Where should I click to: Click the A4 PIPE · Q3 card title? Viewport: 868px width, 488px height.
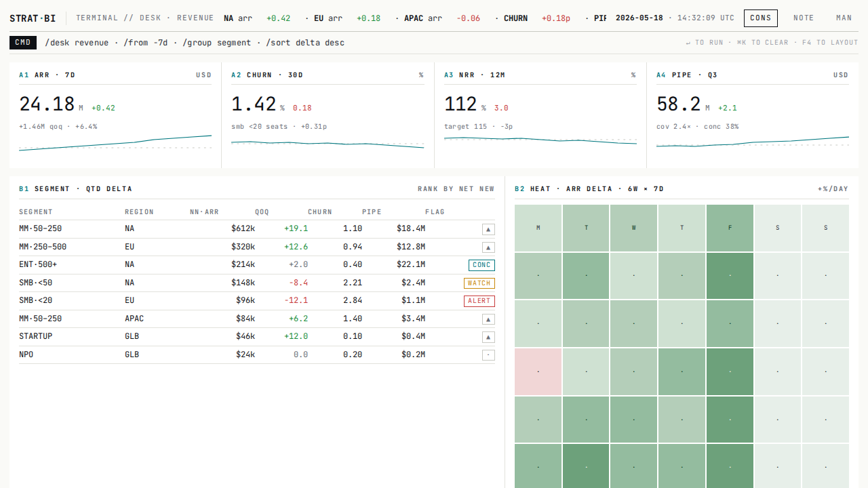coord(687,75)
